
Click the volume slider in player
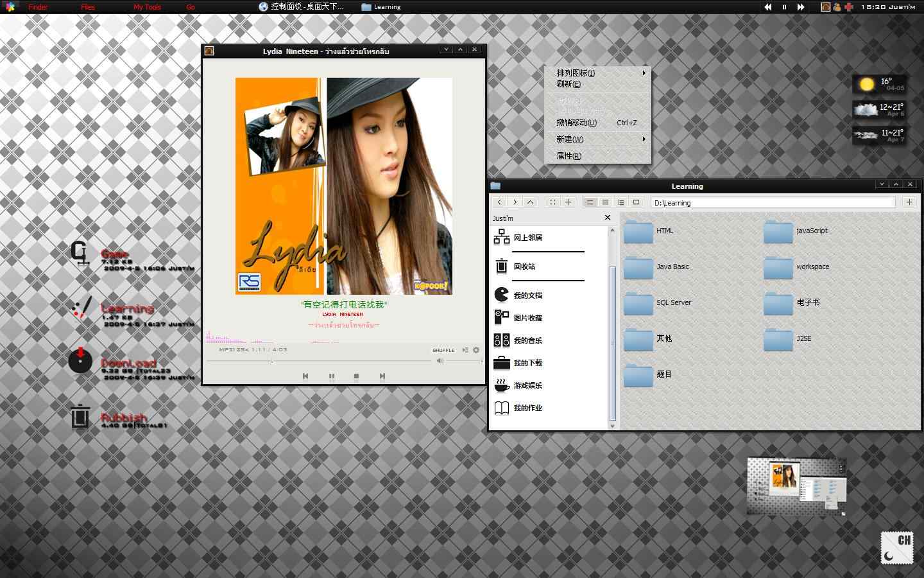465,361
